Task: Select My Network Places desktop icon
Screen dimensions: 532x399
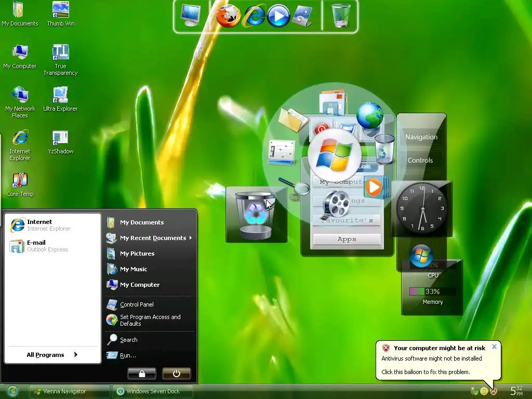Action: click(20, 102)
